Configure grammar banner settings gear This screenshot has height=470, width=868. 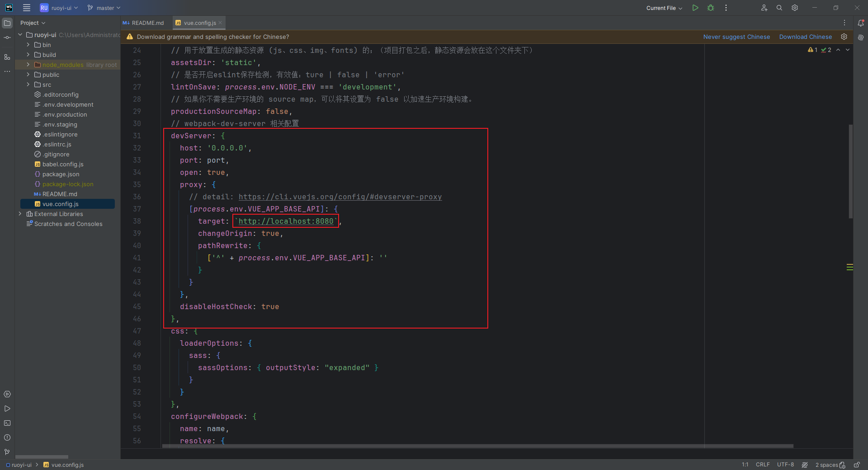(844, 37)
